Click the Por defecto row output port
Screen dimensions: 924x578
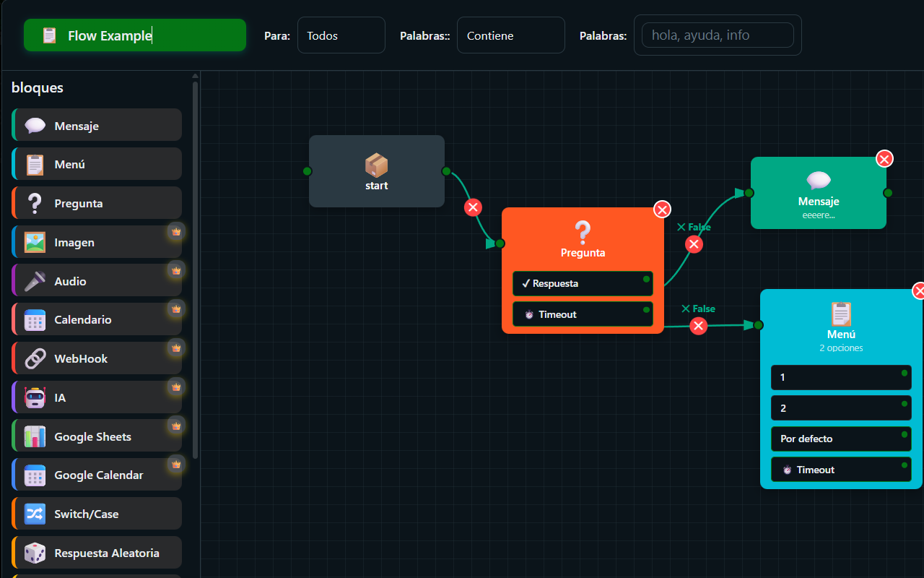(x=905, y=434)
